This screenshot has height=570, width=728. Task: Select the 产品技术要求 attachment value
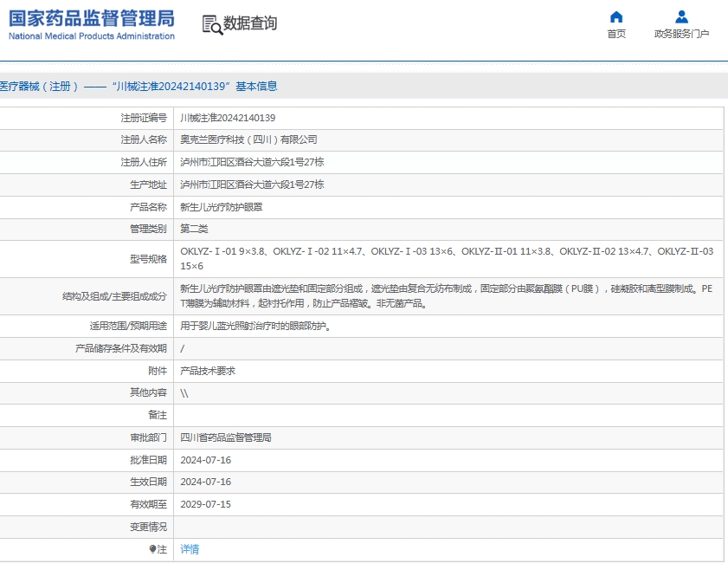click(208, 371)
